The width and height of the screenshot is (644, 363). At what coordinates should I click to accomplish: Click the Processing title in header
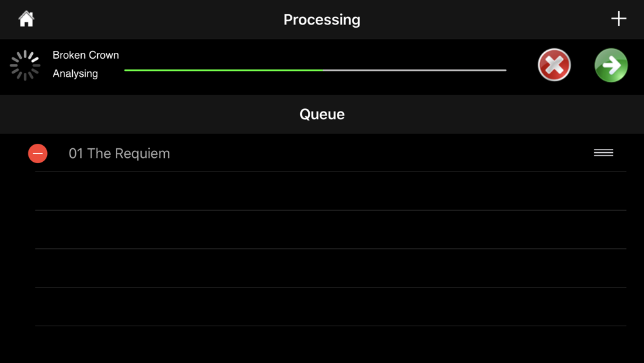[x=322, y=20]
